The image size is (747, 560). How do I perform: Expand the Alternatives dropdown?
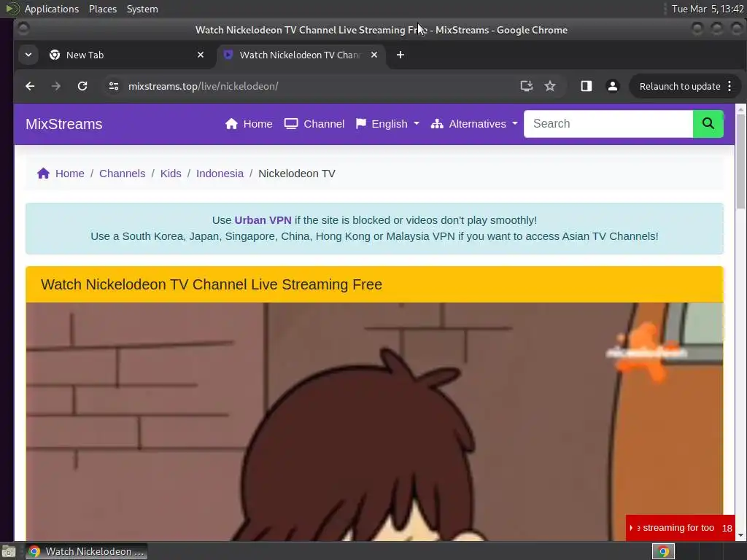pos(474,124)
